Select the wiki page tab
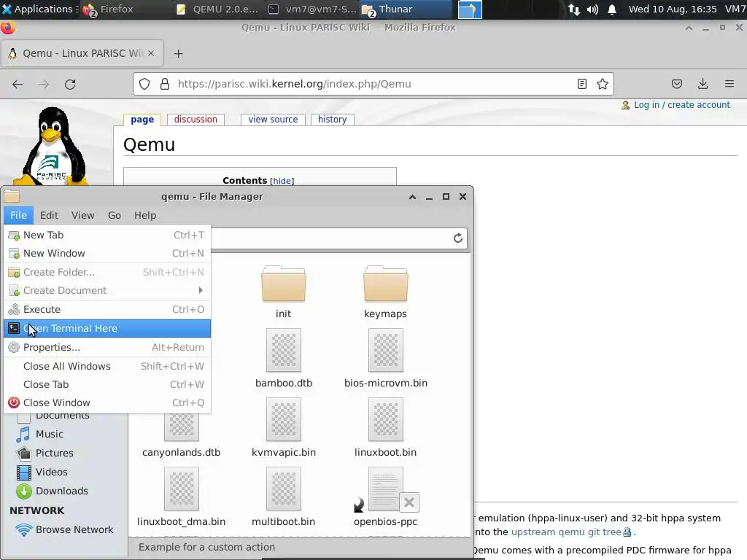This screenshot has height=560, width=747. coord(142,120)
